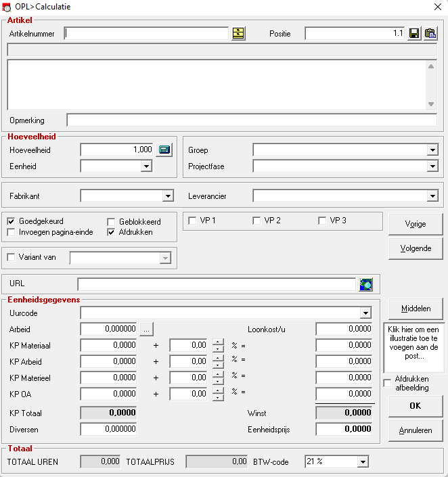
Task: Check the VP 2 checkbox
Action: [x=256, y=221]
